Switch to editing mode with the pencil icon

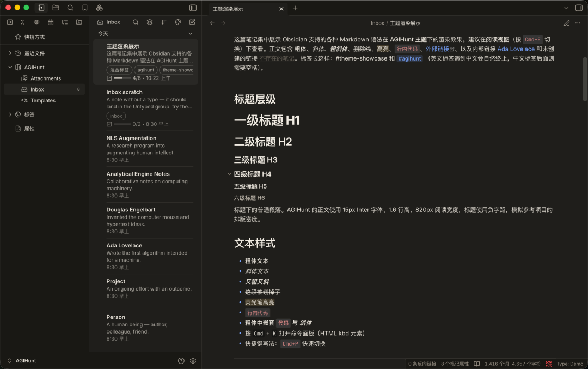point(567,23)
